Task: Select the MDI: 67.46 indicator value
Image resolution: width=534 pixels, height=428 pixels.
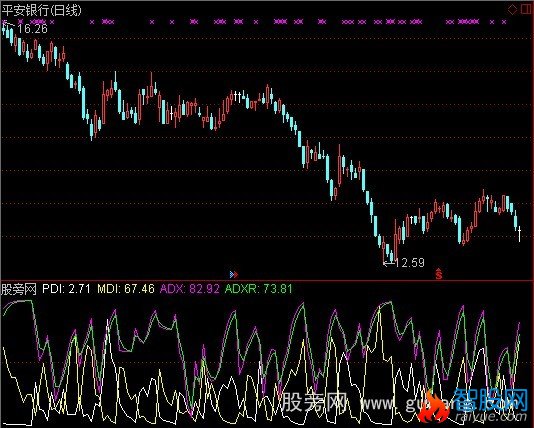Action: point(126,289)
